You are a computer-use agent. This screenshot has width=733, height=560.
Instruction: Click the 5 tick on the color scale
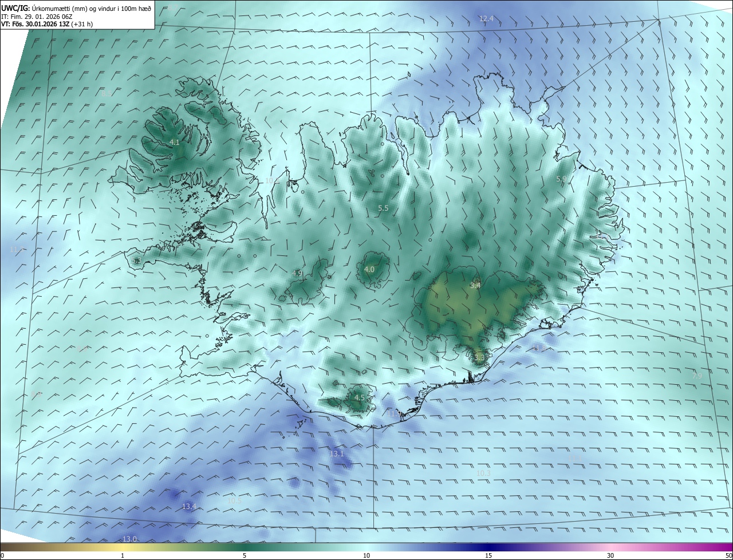click(x=245, y=556)
